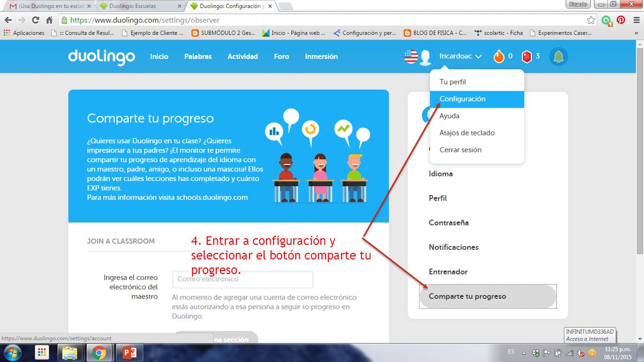Open Palabras in Duolingo navbar
The height and width of the screenshot is (362, 644).
coord(198,56)
